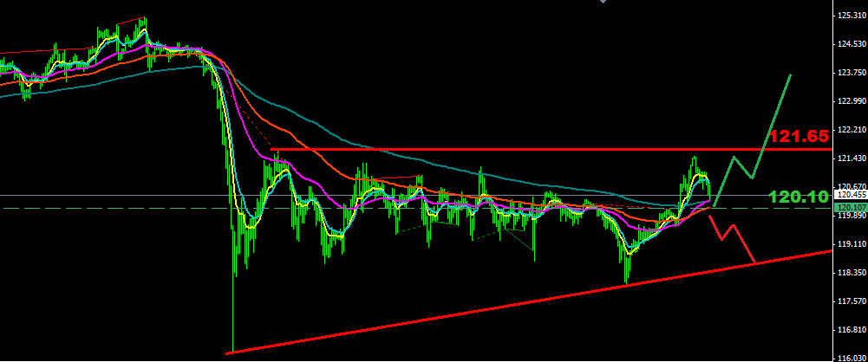Click the chart shift triangle marker at top

604,2
